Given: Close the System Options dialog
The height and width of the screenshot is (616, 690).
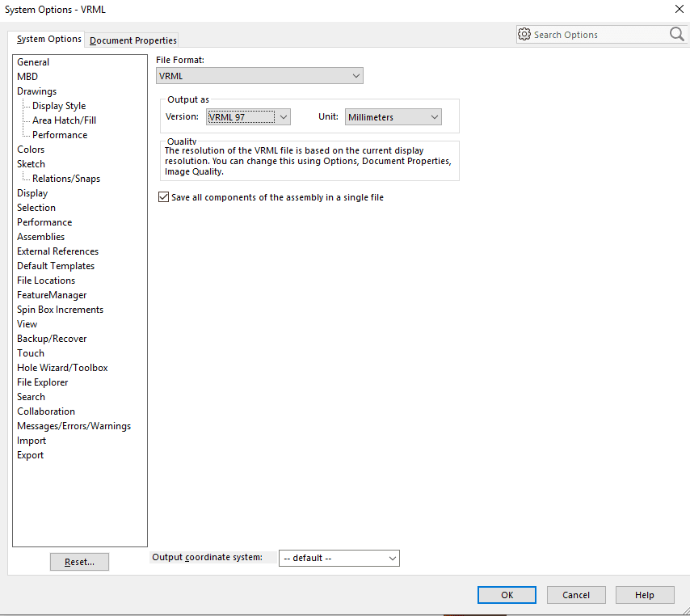Looking at the screenshot, I should (679, 9).
